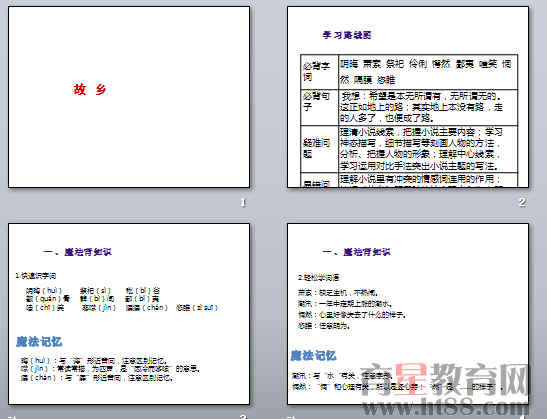Click the 学习路线图 heading on slide 2
Viewport: 547px width, 419px height.
click(x=347, y=35)
